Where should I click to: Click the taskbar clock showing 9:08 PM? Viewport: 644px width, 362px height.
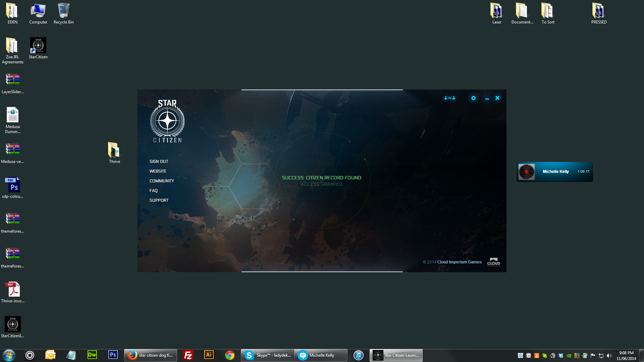[x=626, y=356]
